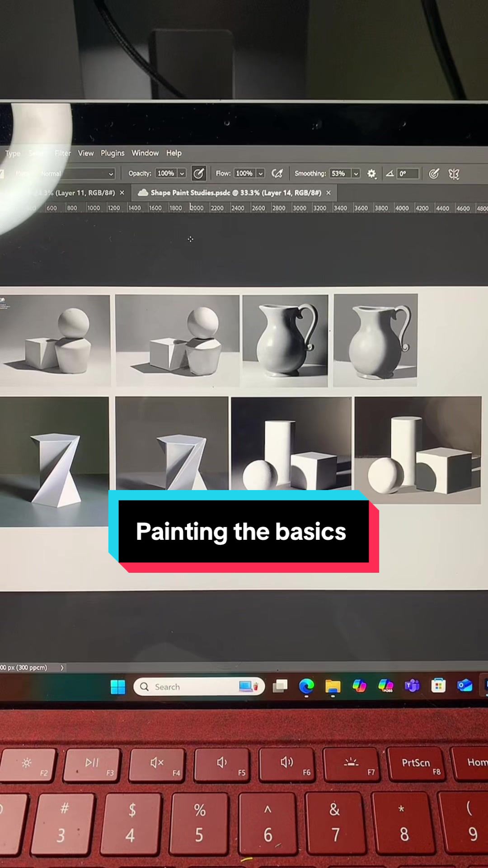Click the brush angle 0° field
The image size is (488, 868).
coord(408,174)
